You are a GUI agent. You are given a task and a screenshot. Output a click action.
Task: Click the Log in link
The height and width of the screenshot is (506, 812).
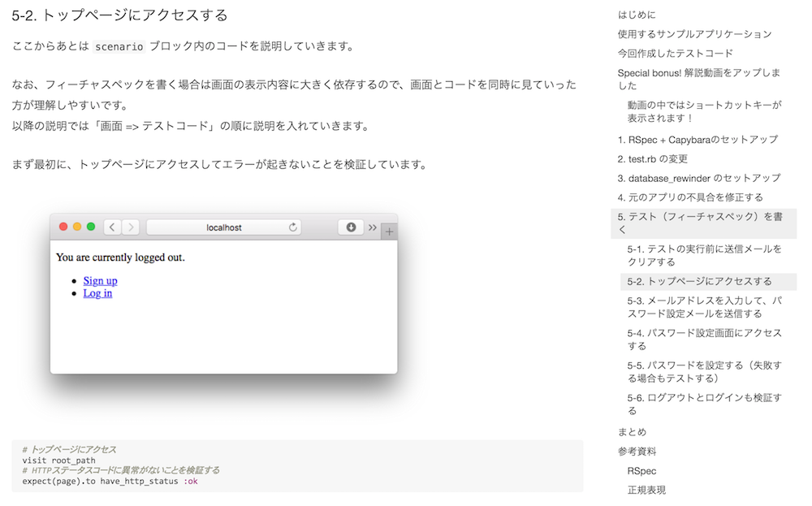[x=97, y=293]
